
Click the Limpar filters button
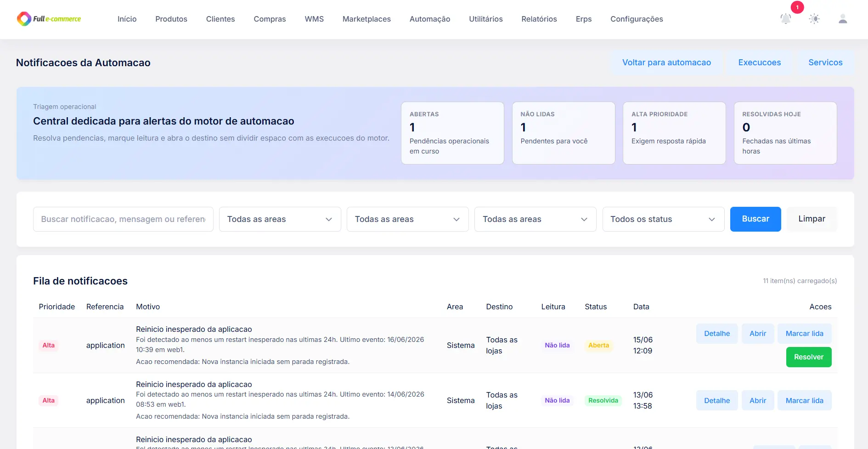pyautogui.click(x=812, y=219)
